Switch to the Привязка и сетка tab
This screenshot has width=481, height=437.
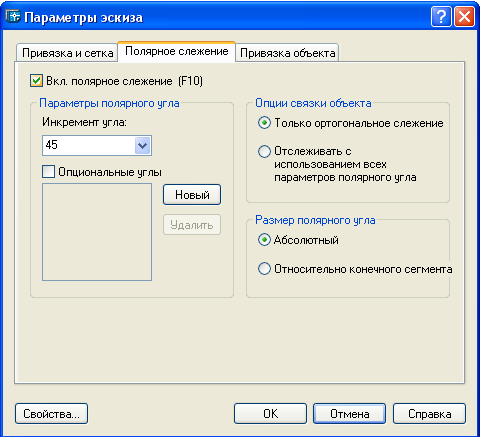[x=67, y=53]
